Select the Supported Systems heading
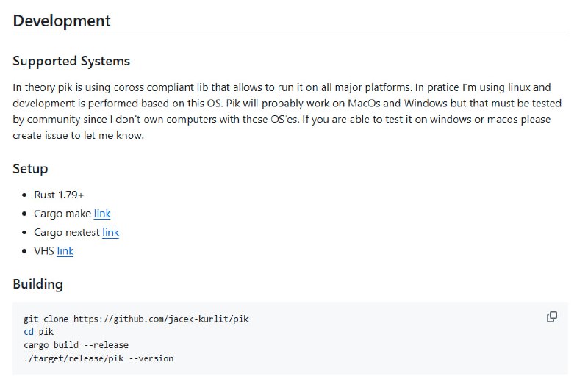Viewport: 588px width, 384px height. click(x=71, y=61)
